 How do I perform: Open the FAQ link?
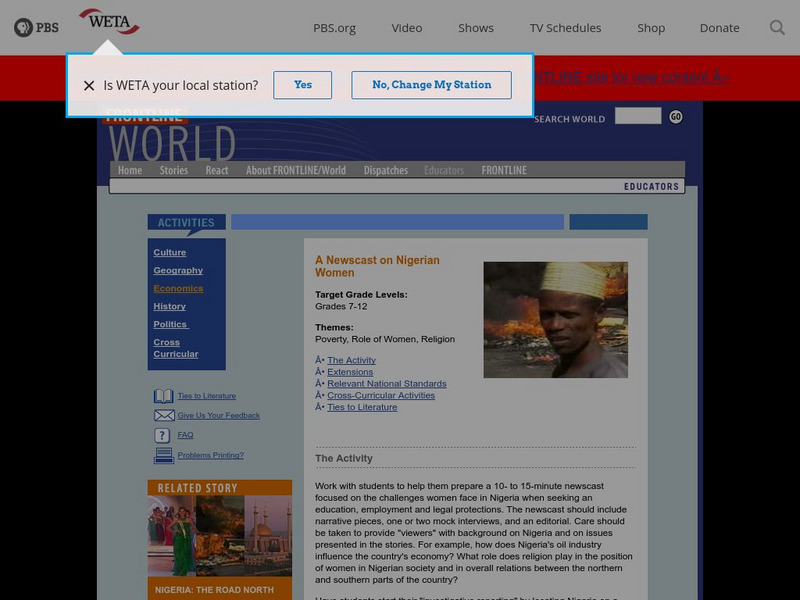(x=185, y=435)
